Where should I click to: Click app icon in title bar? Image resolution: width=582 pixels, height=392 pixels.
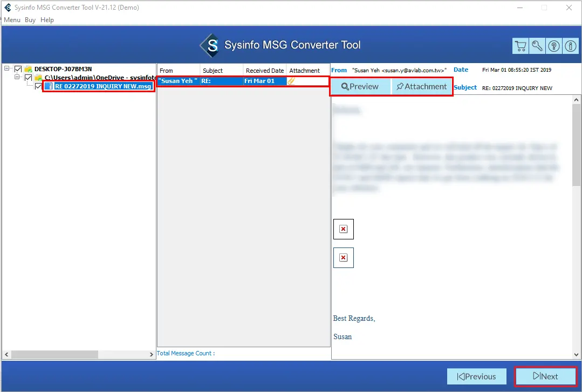click(8, 8)
